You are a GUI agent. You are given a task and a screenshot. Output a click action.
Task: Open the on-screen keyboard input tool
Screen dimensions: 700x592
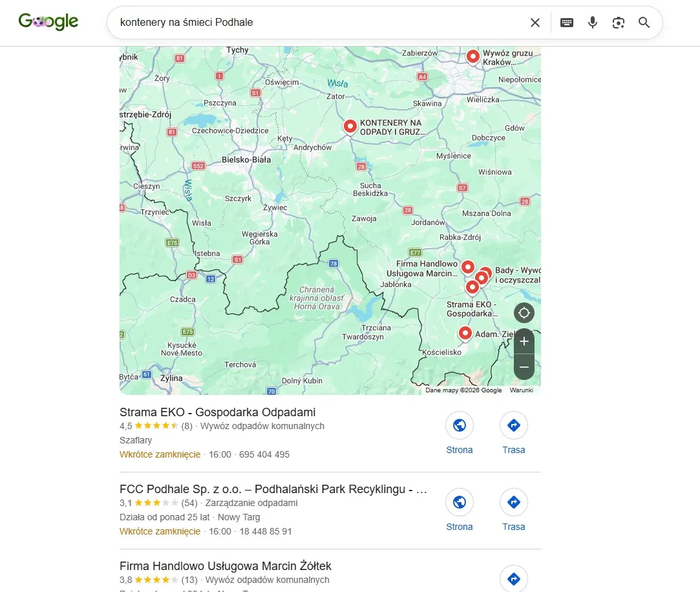(566, 23)
